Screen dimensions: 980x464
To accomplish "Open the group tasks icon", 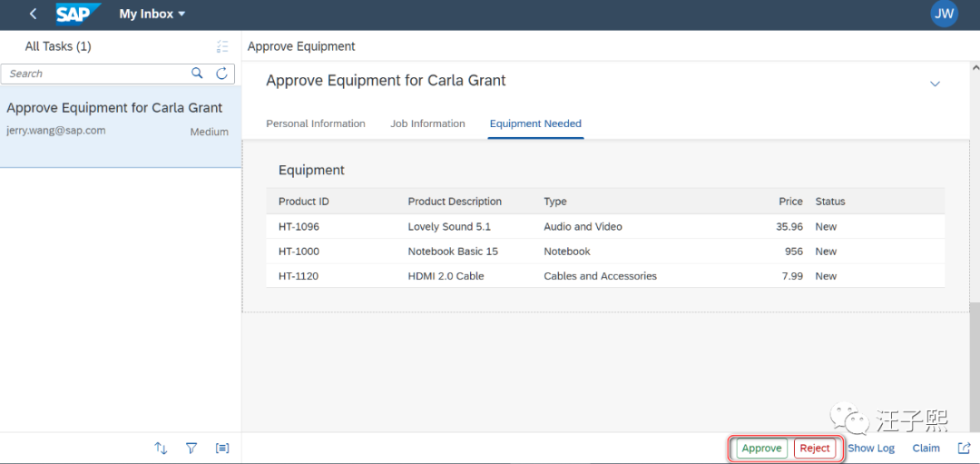I will click(222, 448).
